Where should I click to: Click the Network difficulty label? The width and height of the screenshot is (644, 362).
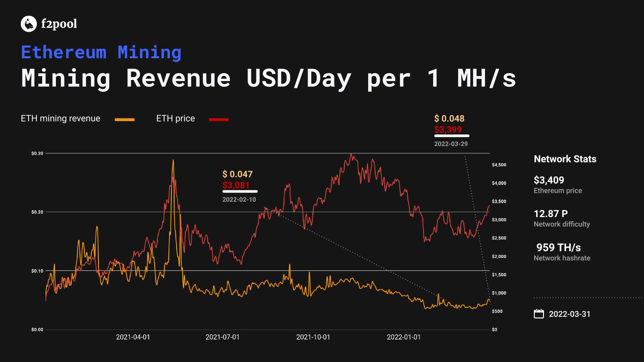[562, 224]
